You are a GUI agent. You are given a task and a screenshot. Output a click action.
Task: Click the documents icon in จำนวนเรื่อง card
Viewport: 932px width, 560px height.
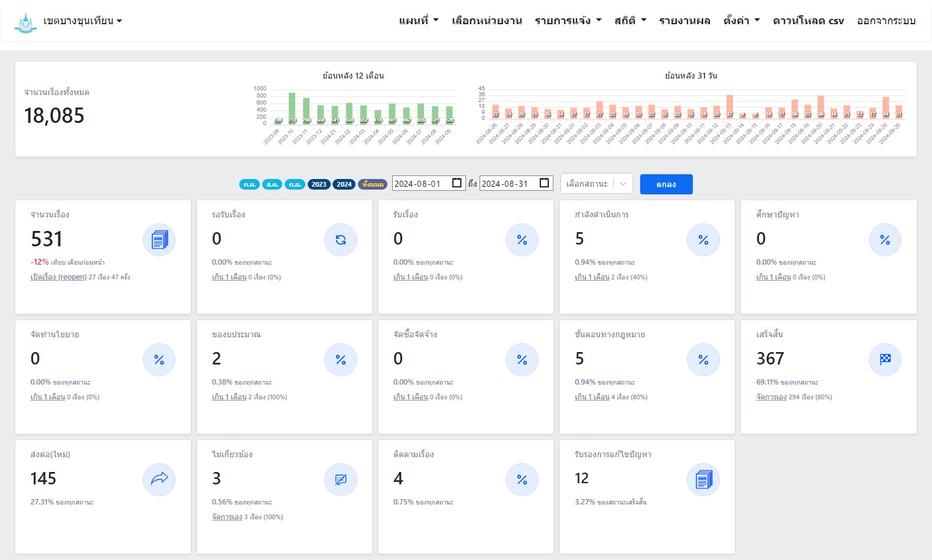click(159, 240)
